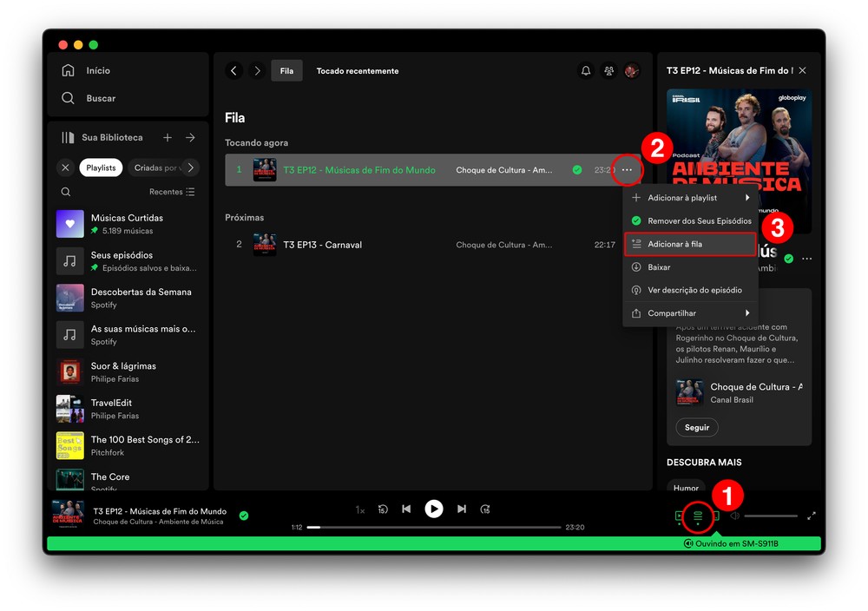Screen dimensions: 868x611
Task: Open the Recentes sort order dropdown
Action: tap(172, 192)
